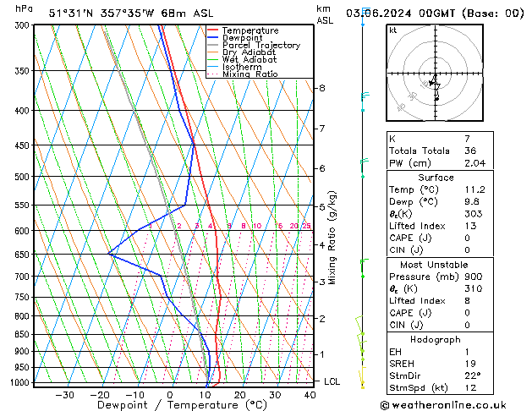The height and width of the screenshot is (411, 532).
Task: Click the Mixing Ratio (g/kg) vertical axis label
Action: (332, 238)
